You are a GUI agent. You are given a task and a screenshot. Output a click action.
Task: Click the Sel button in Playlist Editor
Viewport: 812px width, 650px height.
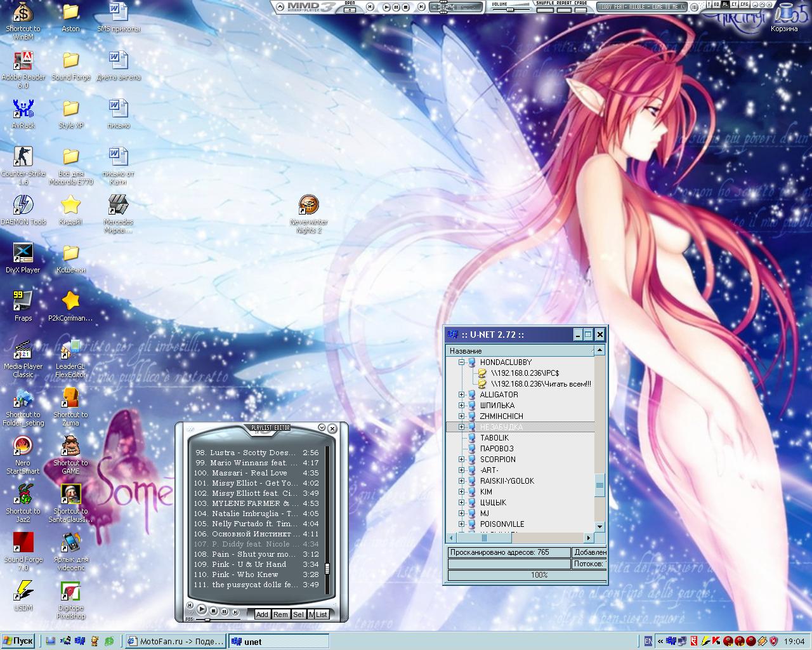coord(298,614)
